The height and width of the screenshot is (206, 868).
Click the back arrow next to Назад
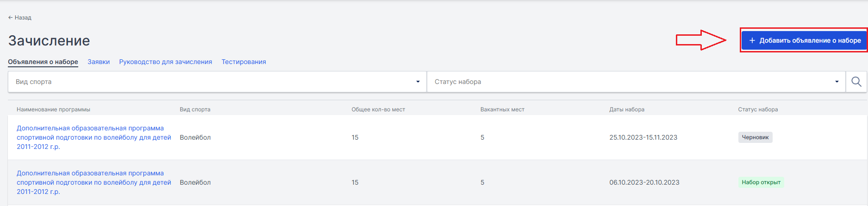(10, 18)
